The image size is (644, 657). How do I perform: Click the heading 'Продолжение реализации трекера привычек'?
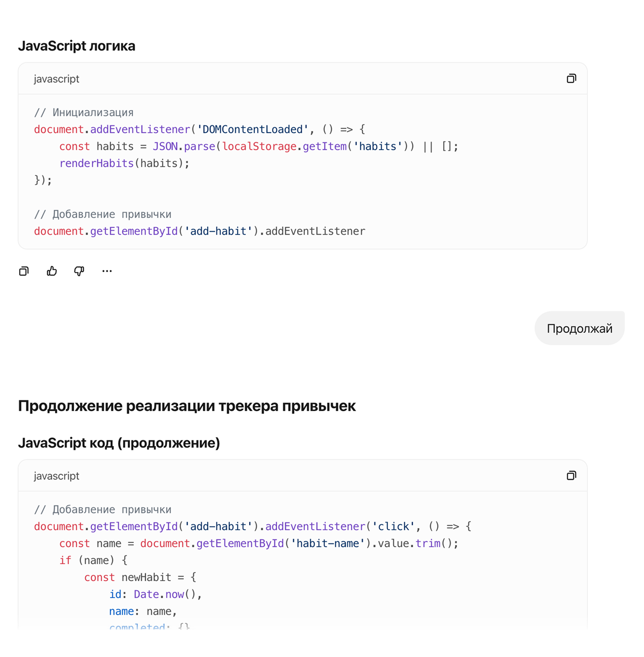click(187, 406)
